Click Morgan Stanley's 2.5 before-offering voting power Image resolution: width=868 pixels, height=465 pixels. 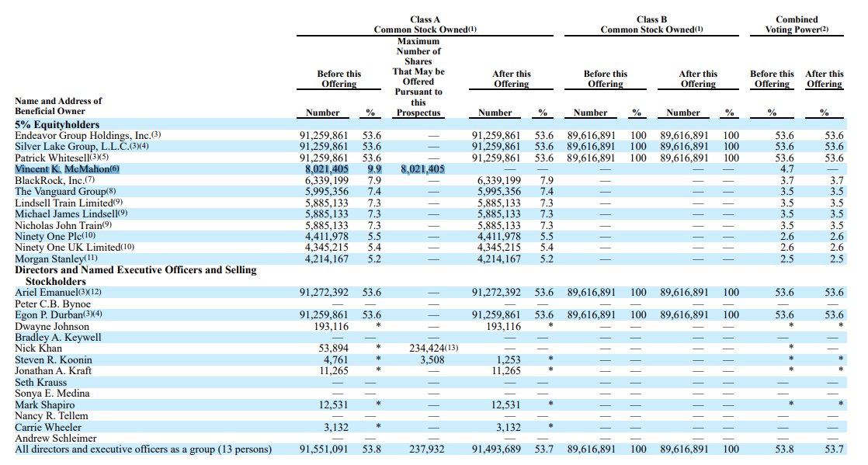[786, 259]
